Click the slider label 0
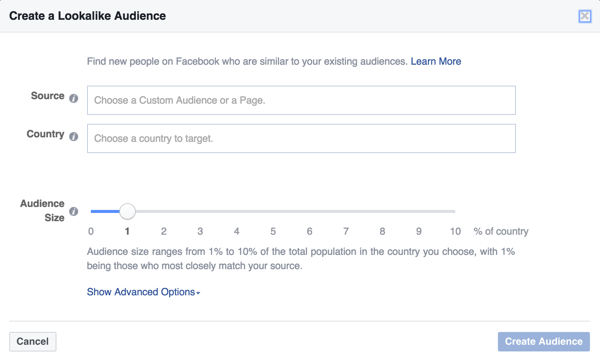Screen dimensions: 600x360 click(91, 231)
